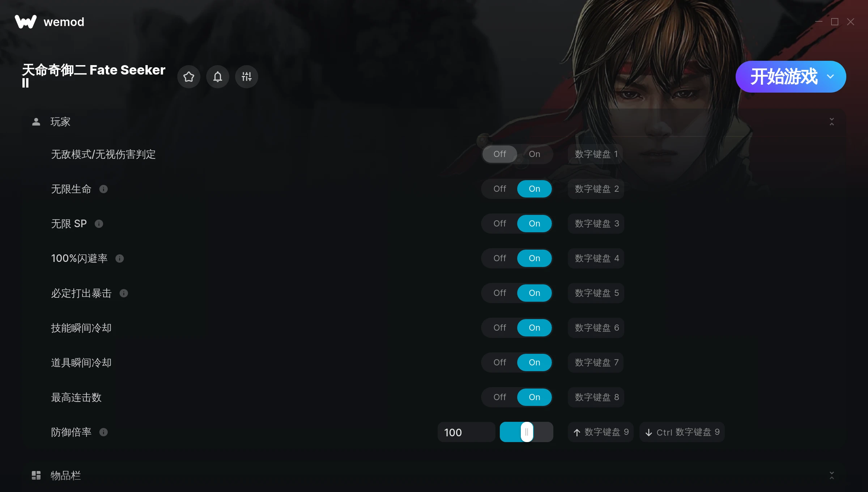This screenshot has height=492, width=868.
Task: Collapse the 物品栏 section chevron
Action: [832, 475]
